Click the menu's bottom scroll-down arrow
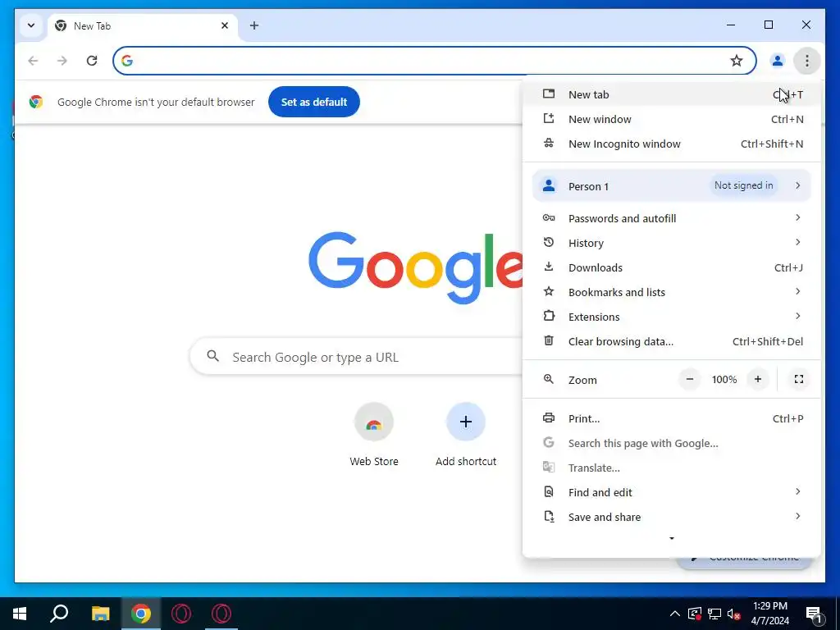Screen dimensions: 840x630 click(x=672, y=538)
